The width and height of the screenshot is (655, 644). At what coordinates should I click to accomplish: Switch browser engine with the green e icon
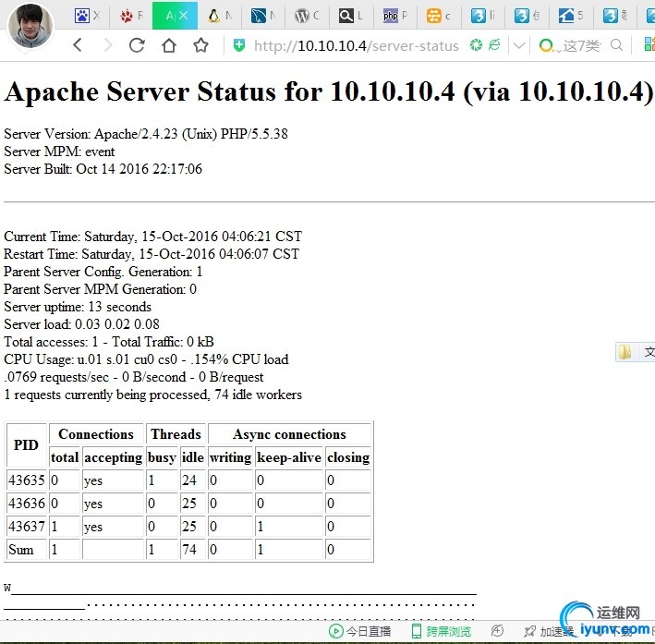[x=494, y=44]
